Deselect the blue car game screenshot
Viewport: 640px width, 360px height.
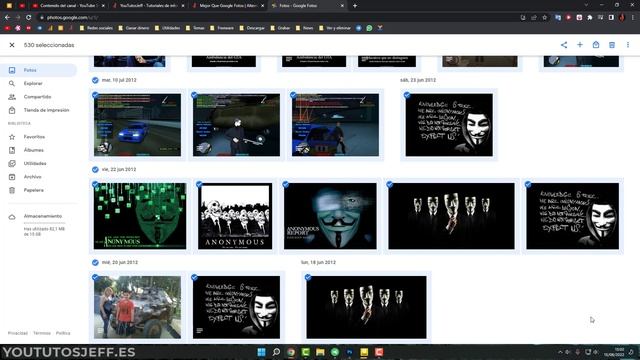coord(95,95)
